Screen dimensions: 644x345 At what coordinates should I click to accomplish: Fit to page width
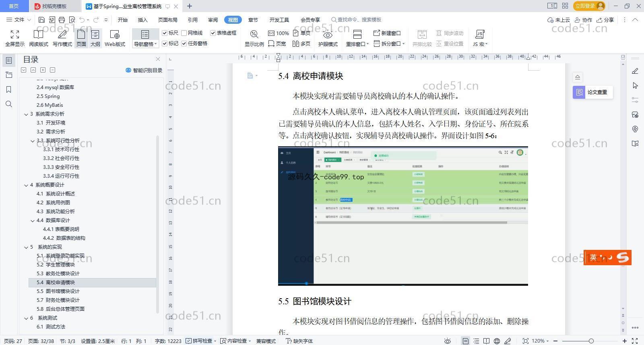[277, 44]
